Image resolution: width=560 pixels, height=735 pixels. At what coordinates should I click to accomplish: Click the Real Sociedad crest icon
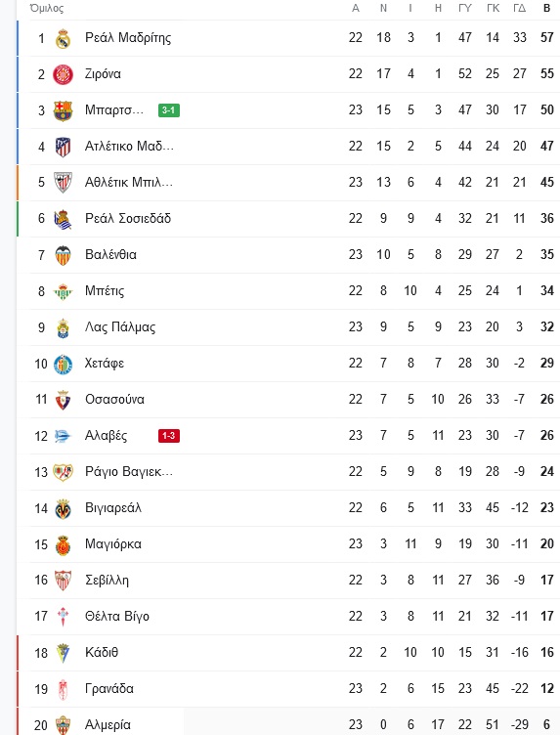63,219
